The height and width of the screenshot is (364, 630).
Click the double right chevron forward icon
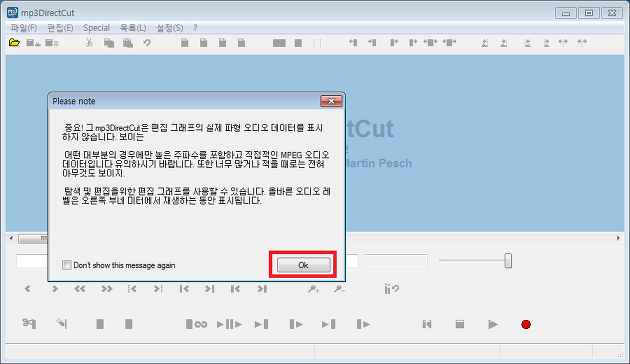[x=106, y=288]
